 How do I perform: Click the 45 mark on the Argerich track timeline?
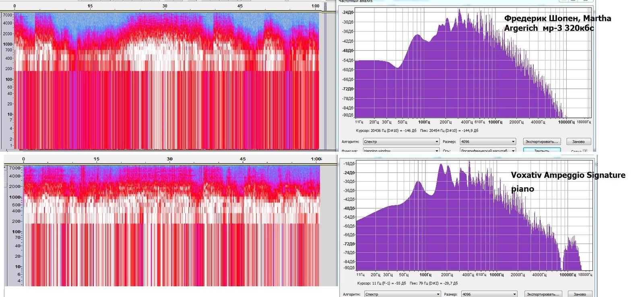pyautogui.click(x=240, y=6)
